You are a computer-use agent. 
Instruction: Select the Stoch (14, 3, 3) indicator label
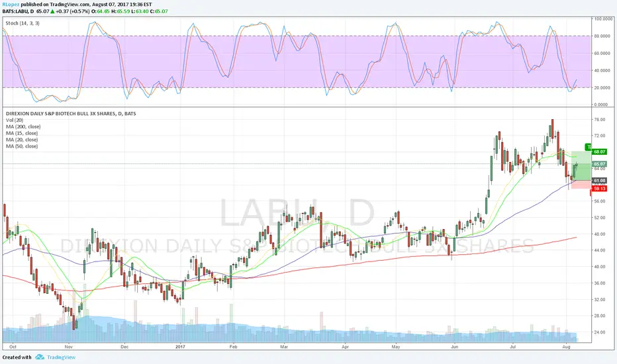23,23
